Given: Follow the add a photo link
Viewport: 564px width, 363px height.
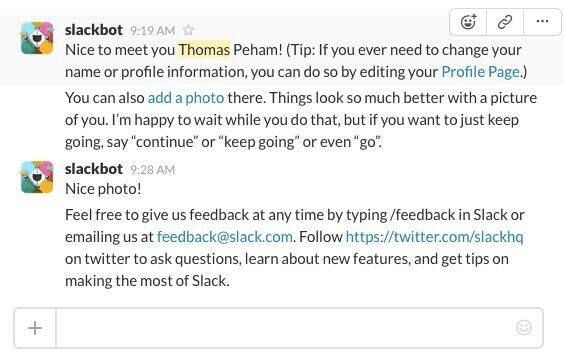Looking at the screenshot, I should point(186,98).
